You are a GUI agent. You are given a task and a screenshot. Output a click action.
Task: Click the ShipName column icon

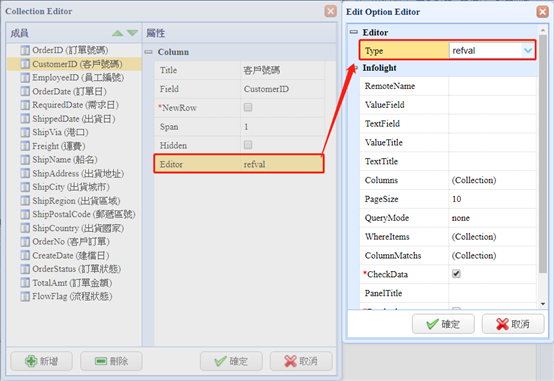[x=25, y=160]
